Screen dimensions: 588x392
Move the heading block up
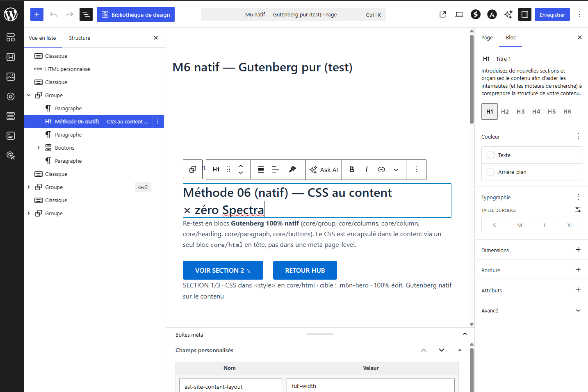[x=241, y=166]
